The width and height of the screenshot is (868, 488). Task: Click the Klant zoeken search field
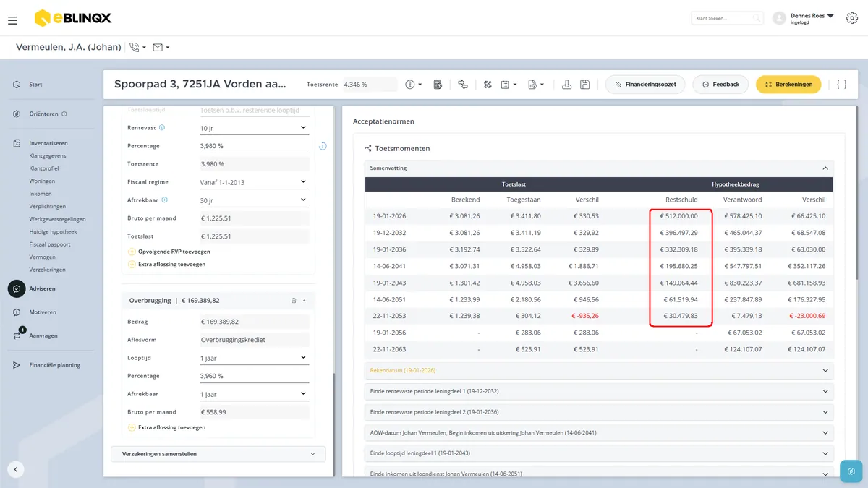coord(727,18)
